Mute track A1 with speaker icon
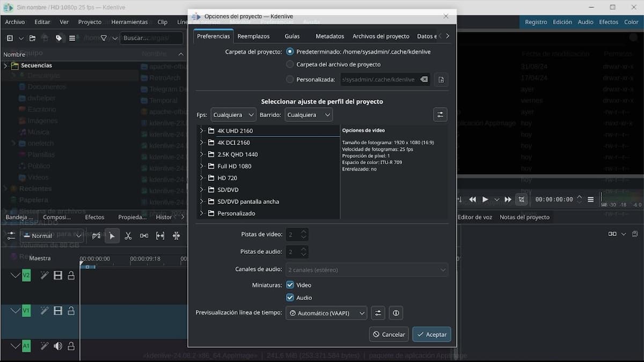The image size is (644, 362). point(58,346)
